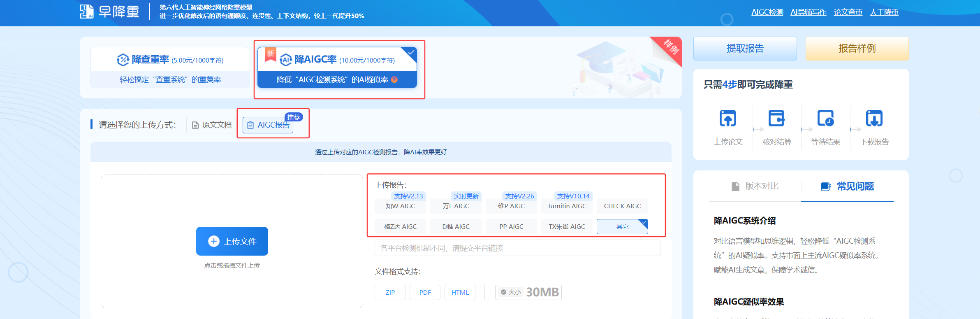980x319 pixels.
Task: Choose the 原文文档 upload method
Action: point(211,125)
